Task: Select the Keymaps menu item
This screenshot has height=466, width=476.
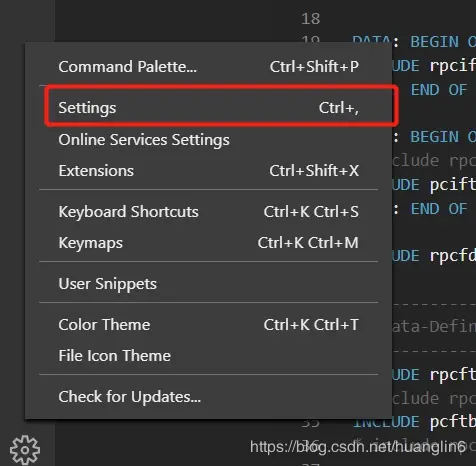Action: [x=209, y=243]
